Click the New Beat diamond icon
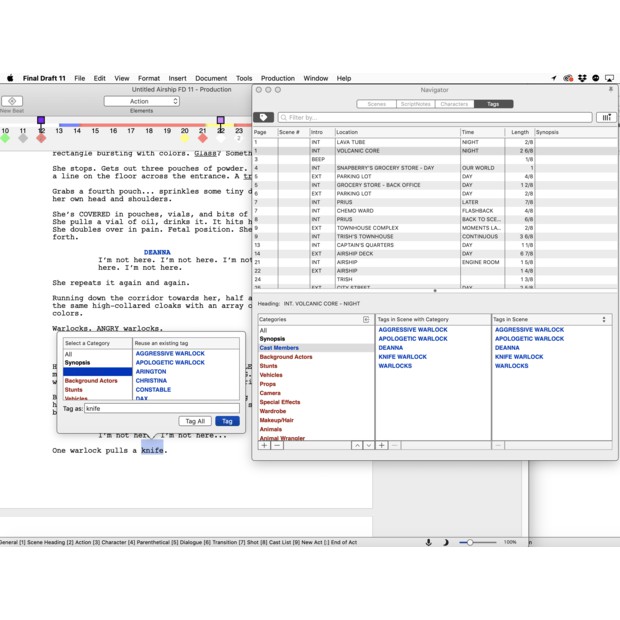Screen dimensions: 620x620 (x=12, y=101)
